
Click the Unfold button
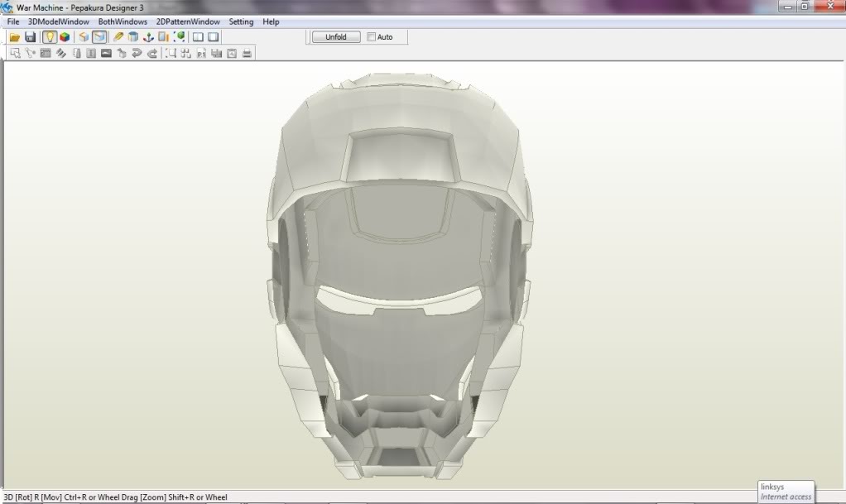tap(336, 36)
